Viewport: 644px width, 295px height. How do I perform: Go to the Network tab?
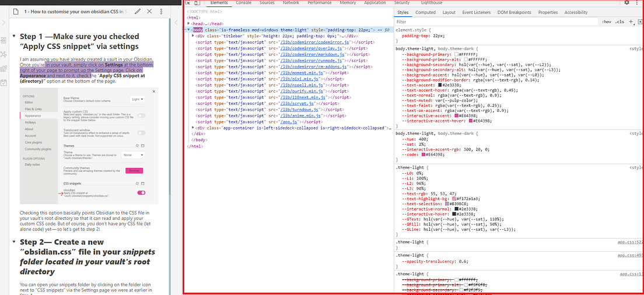tap(290, 3)
